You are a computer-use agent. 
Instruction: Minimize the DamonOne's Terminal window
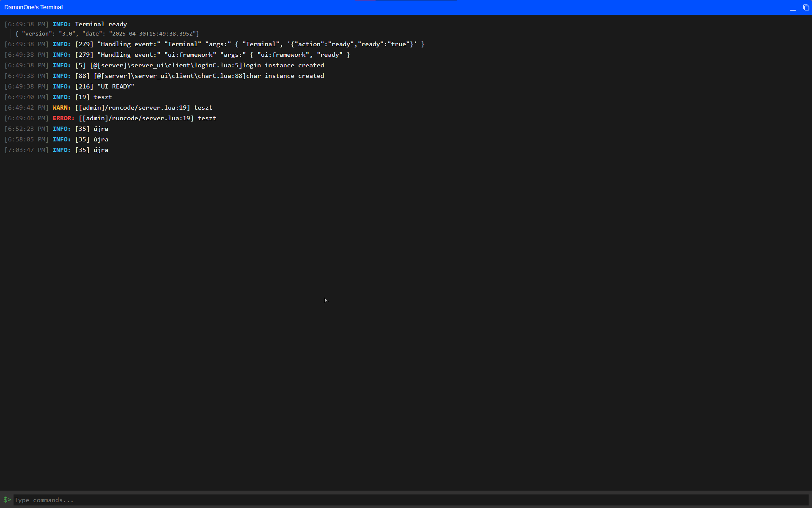(793, 8)
